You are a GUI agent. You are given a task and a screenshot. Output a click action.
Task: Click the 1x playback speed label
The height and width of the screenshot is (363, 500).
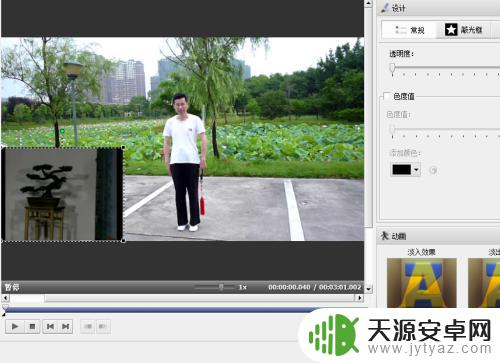243,287
